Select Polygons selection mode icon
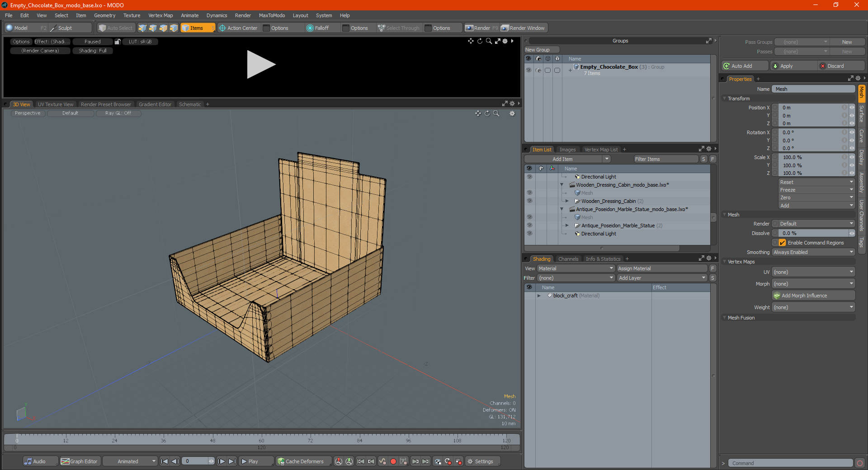The image size is (868, 470). (x=163, y=28)
